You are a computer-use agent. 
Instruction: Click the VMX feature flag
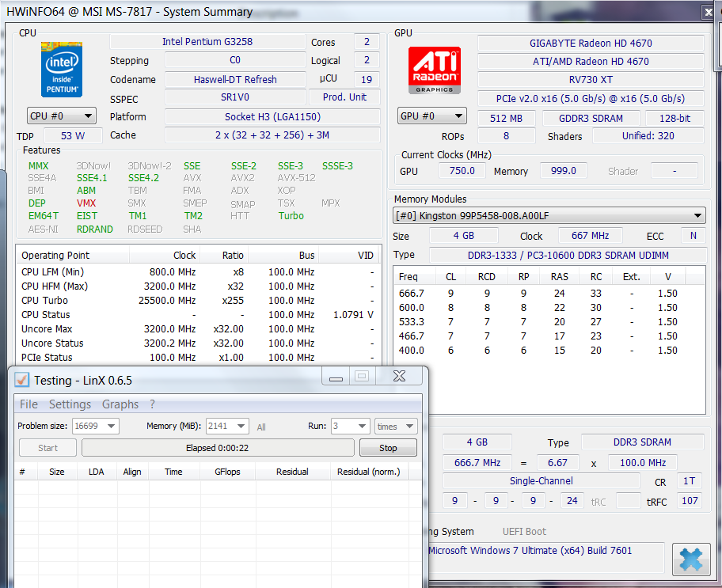(86, 203)
